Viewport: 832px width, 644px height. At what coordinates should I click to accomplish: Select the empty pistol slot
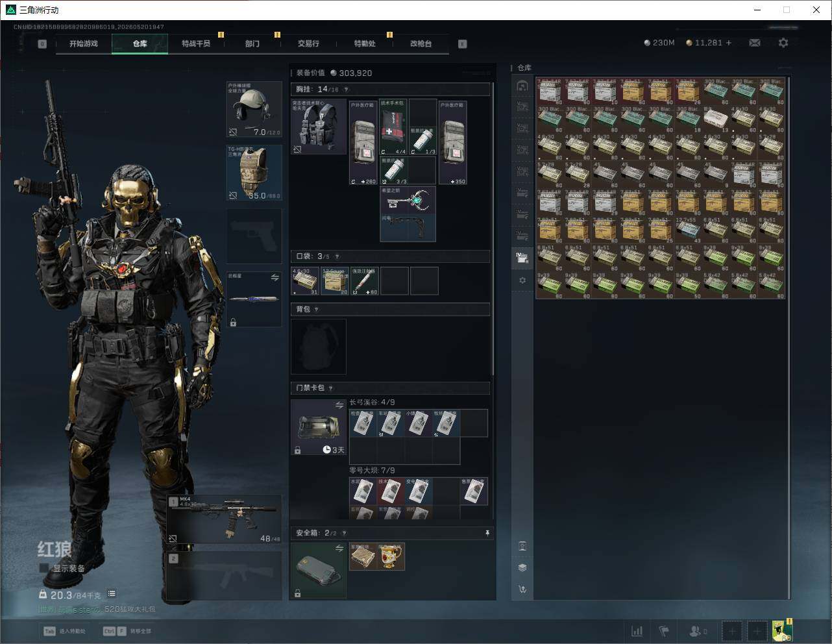click(254, 236)
